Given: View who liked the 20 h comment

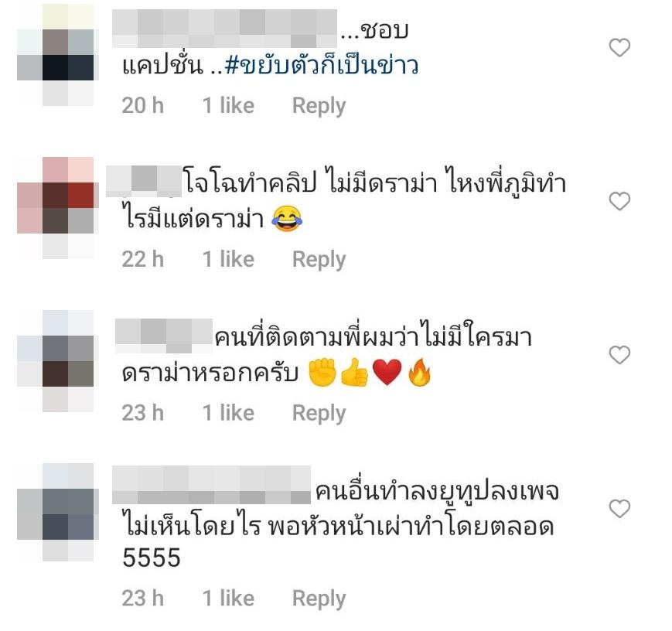Looking at the screenshot, I should point(228,105).
